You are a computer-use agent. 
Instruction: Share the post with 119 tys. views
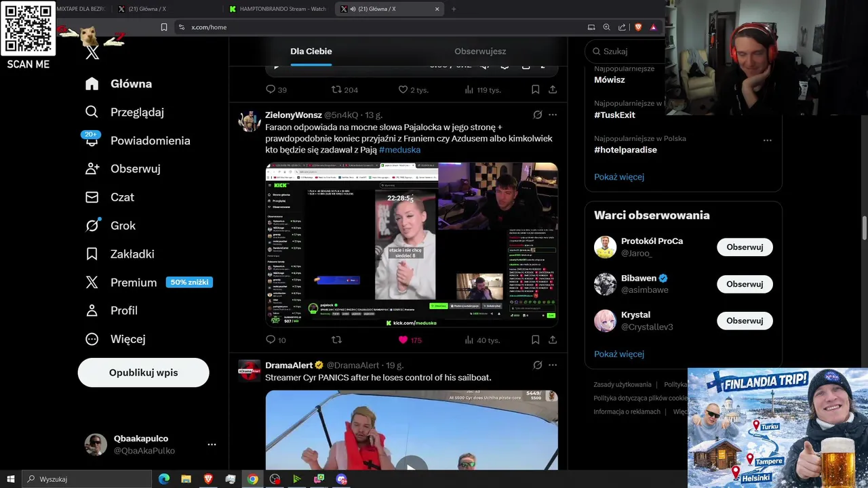(x=553, y=89)
